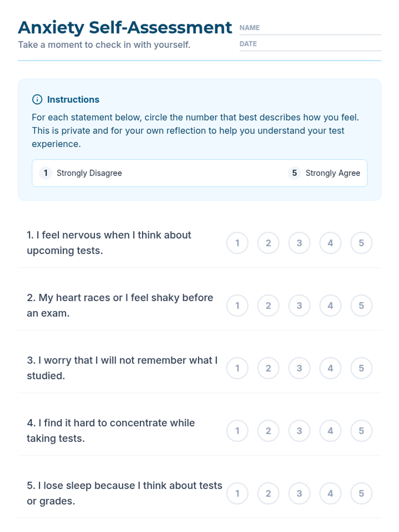
Task: Click the Strongly Disagree scale badge
Action: coord(46,173)
